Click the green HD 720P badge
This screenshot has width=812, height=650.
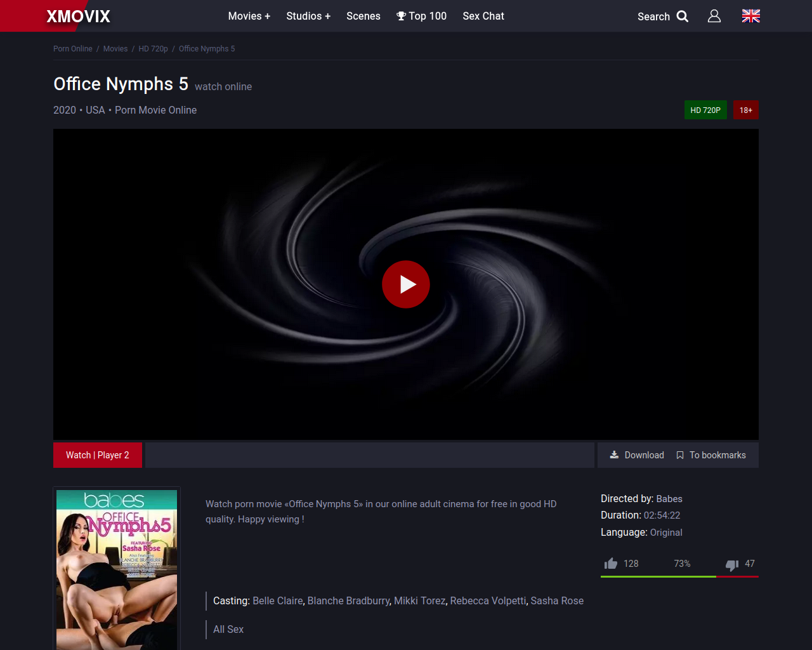tap(705, 110)
